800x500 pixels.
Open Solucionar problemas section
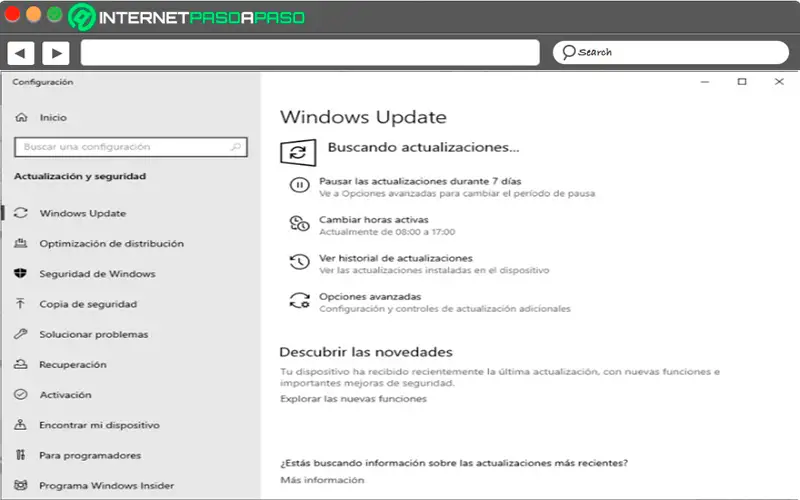click(94, 334)
